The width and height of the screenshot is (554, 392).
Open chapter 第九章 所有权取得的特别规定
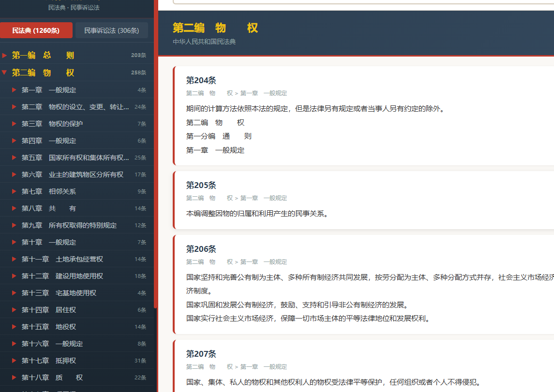pyautogui.click(x=69, y=225)
